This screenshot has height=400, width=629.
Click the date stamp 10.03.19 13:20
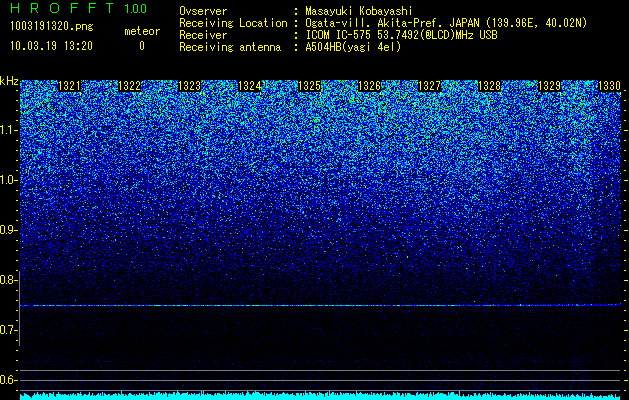(51, 46)
